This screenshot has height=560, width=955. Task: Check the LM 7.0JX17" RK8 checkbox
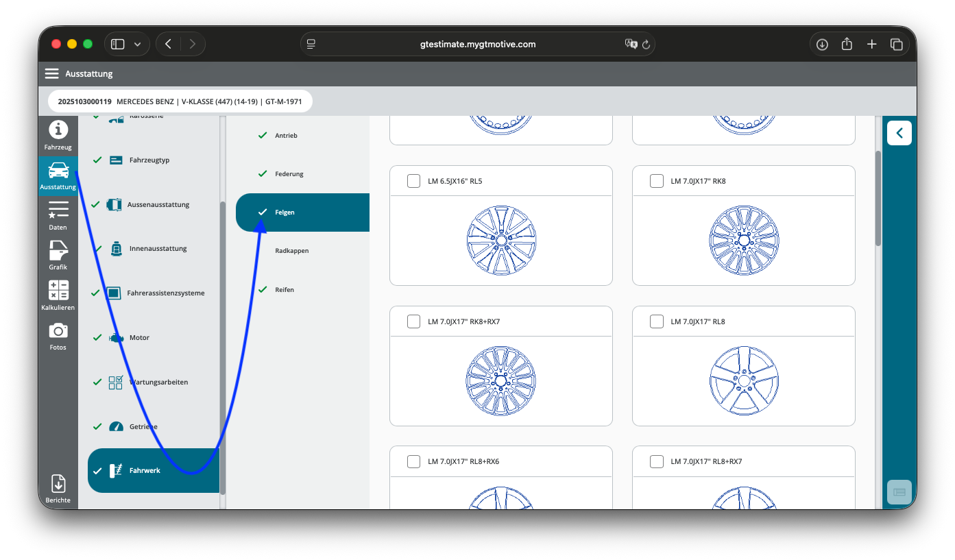coord(656,181)
